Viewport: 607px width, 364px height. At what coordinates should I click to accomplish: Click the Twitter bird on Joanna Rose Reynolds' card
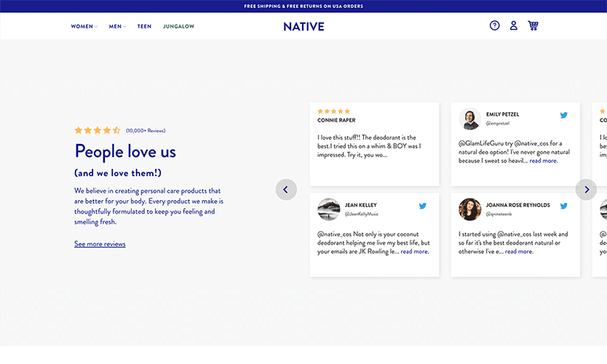tap(563, 206)
